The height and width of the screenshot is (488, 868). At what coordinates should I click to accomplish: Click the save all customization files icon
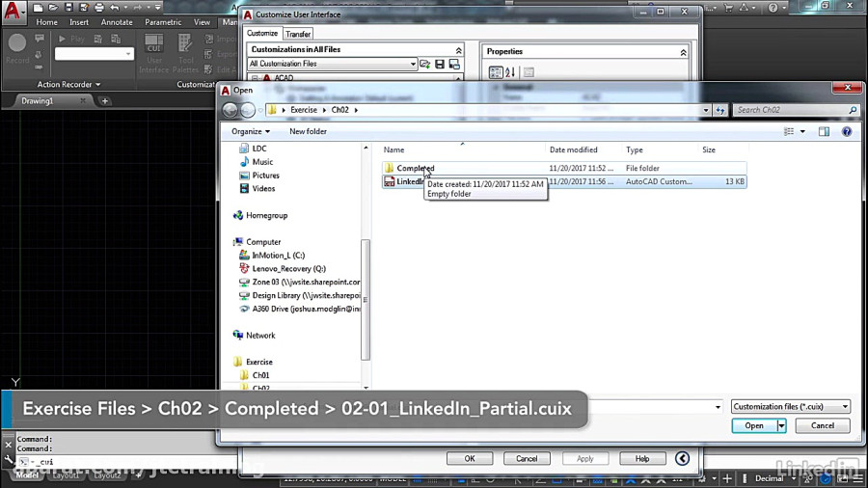[440, 65]
